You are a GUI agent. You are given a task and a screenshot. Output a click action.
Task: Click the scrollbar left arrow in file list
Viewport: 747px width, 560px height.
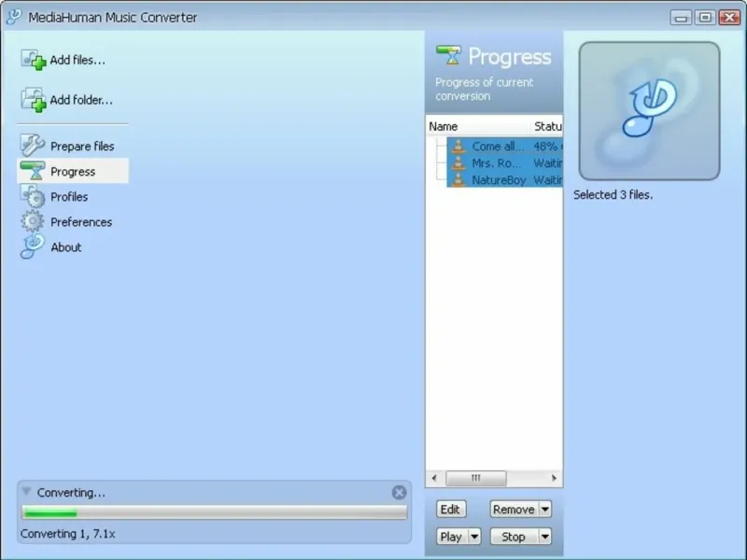(x=434, y=478)
